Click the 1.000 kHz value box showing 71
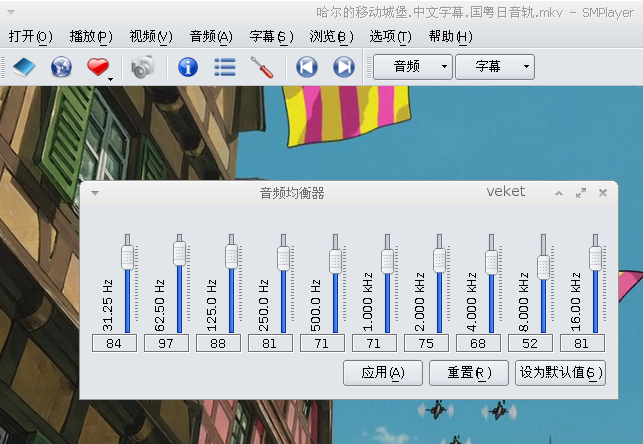 coord(374,343)
